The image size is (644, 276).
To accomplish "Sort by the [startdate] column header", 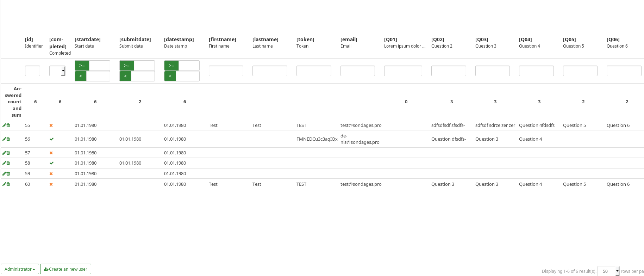I will tap(88, 39).
